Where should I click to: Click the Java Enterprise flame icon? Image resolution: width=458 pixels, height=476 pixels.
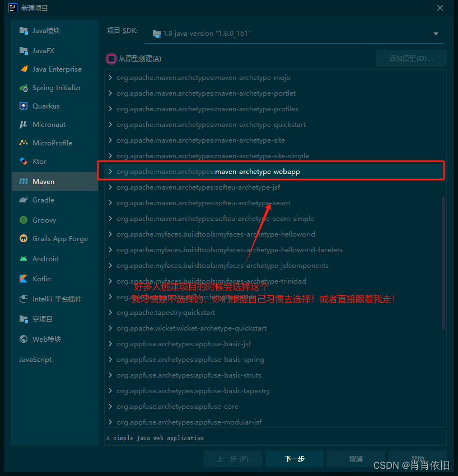(x=24, y=69)
